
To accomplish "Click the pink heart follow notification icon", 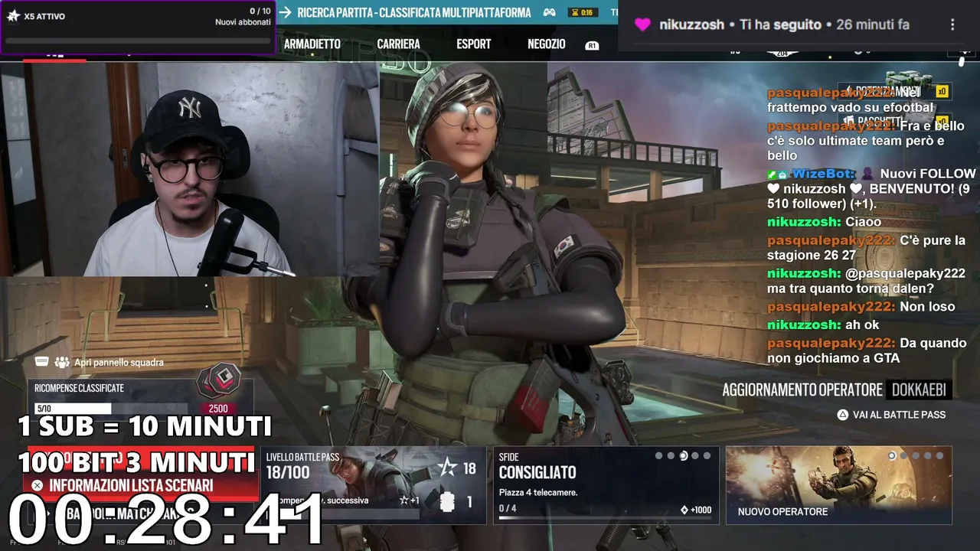I will (643, 24).
